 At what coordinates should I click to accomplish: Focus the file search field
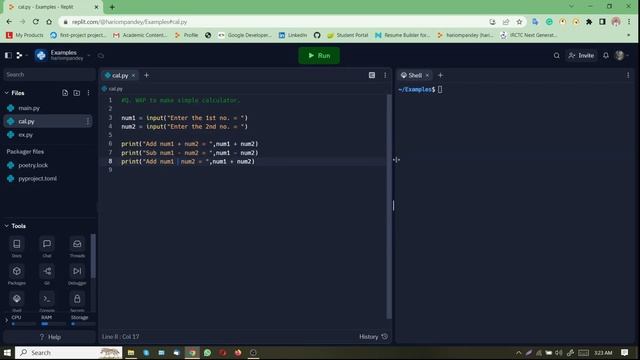click(49, 75)
